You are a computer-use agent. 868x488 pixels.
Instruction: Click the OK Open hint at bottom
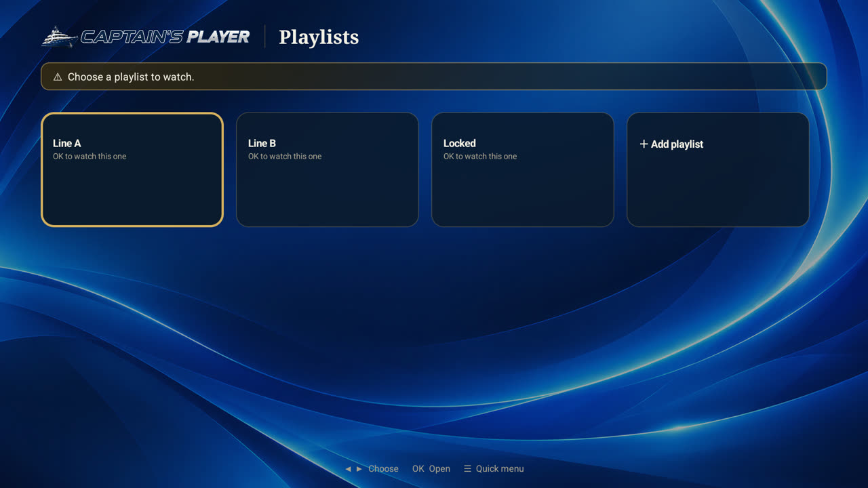[x=431, y=468]
